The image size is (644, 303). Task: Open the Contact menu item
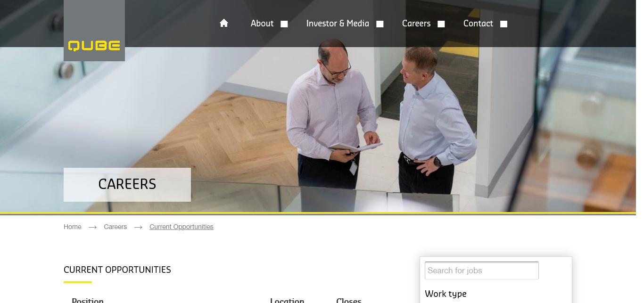[478, 24]
